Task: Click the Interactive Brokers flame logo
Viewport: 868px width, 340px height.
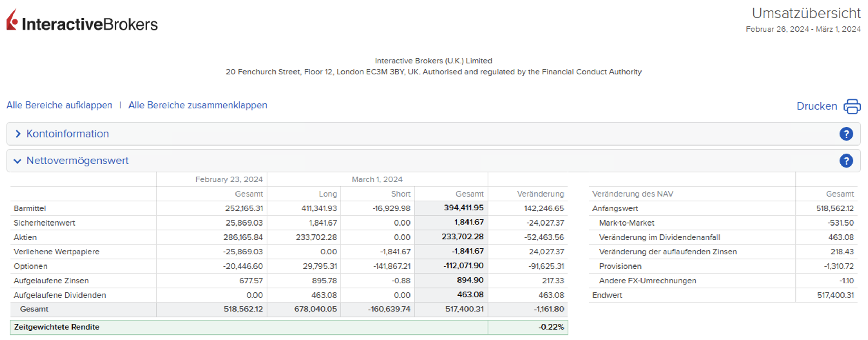Action: (12, 20)
